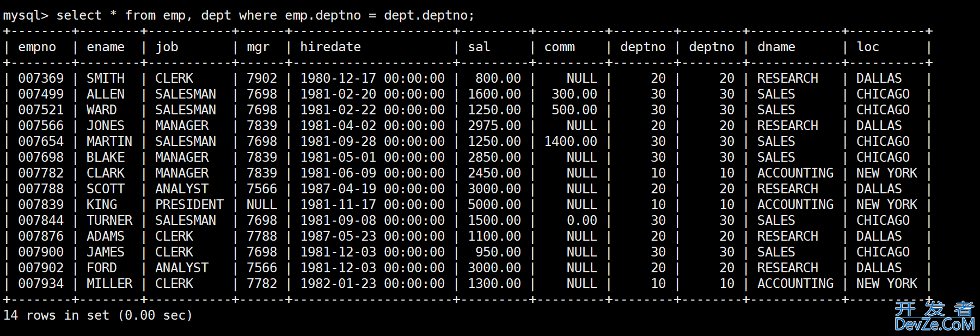This screenshot has width=980, height=336.
Task: Select employee name SCOTT
Action: click(x=106, y=189)
